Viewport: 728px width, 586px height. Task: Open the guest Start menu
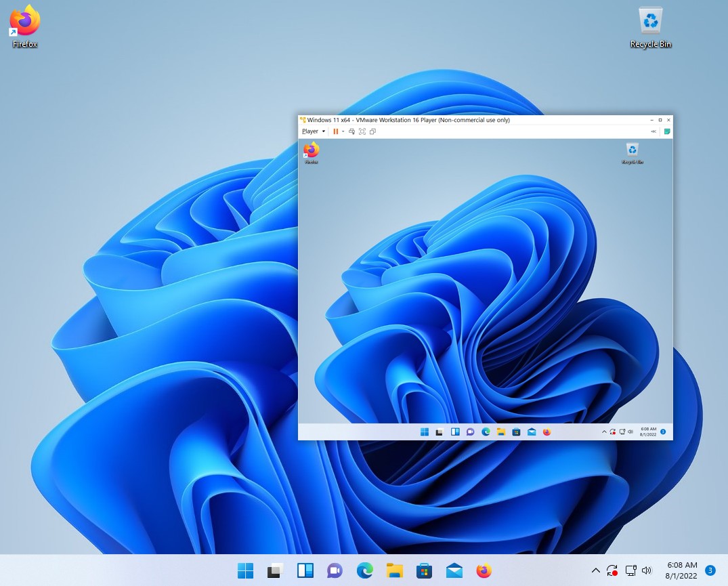click(x=424, y=432)
